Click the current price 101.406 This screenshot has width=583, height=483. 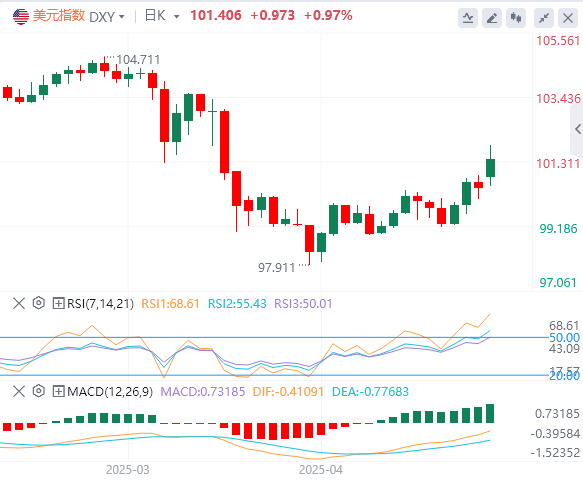(216, 16)
